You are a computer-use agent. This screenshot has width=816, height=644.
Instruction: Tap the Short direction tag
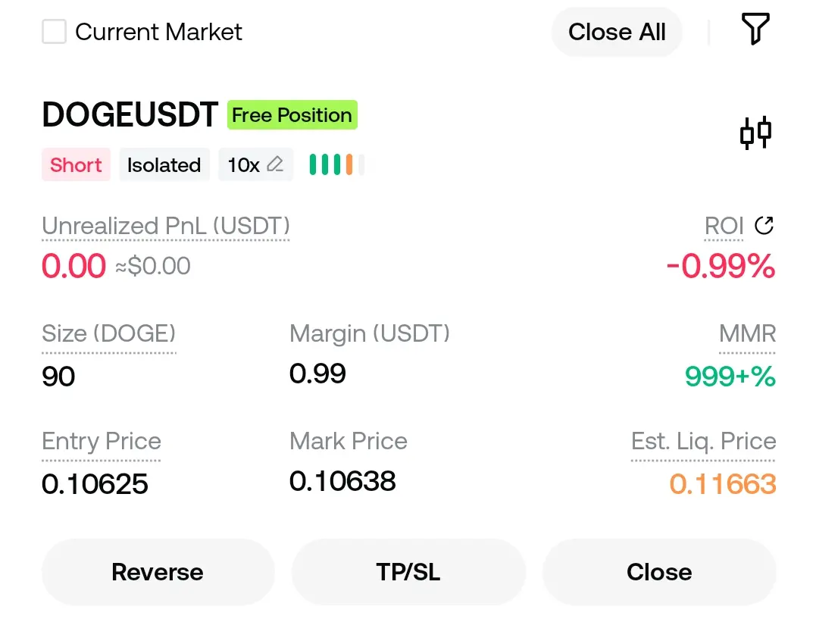point(76,165)
